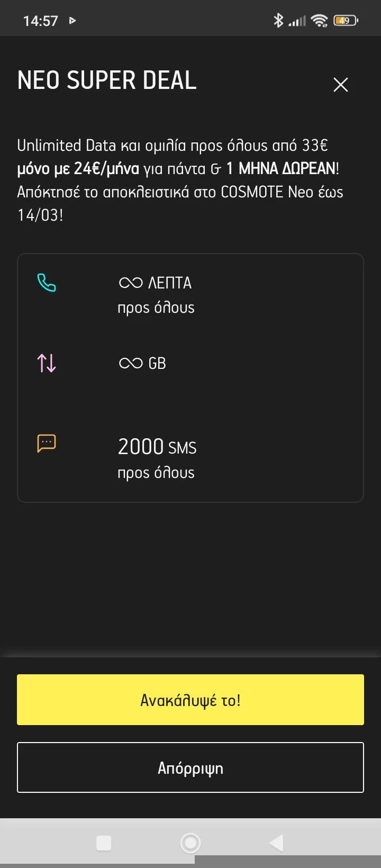Tap the 2000 SMS allowance text
The height and width of the screenshot is (868, 381).
click(x=157, y=447)
